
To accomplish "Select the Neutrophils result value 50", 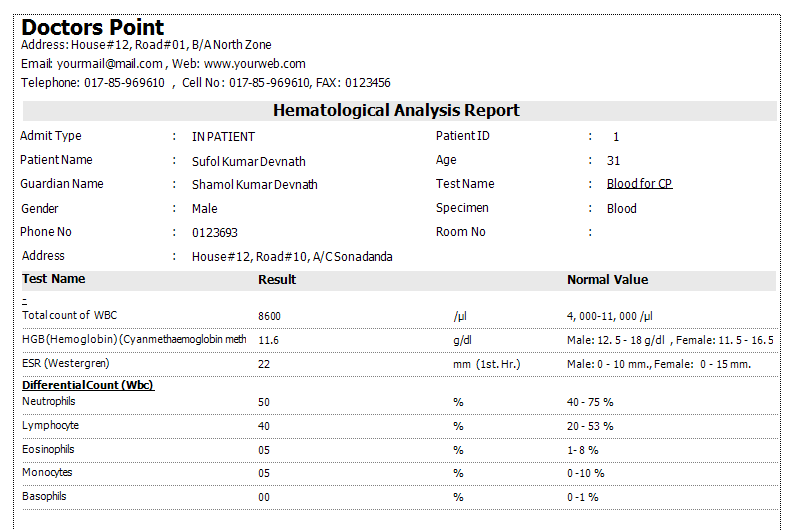I will (x=264, y=402).
